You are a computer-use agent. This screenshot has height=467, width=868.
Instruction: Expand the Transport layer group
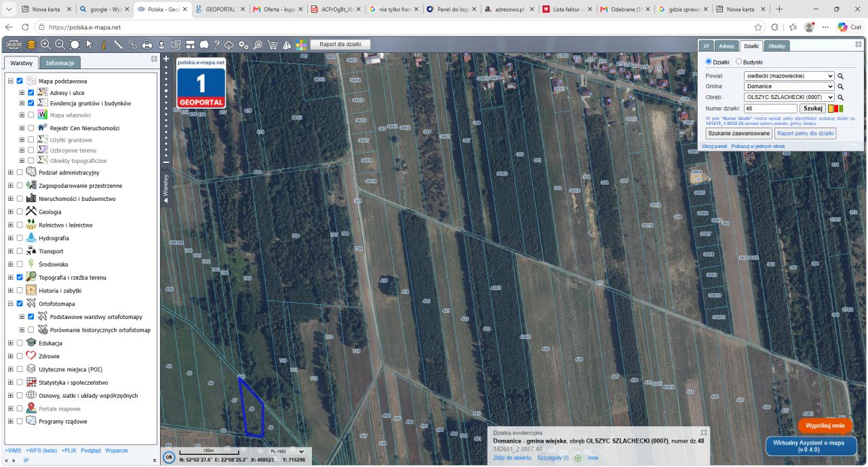pos(10,251)
